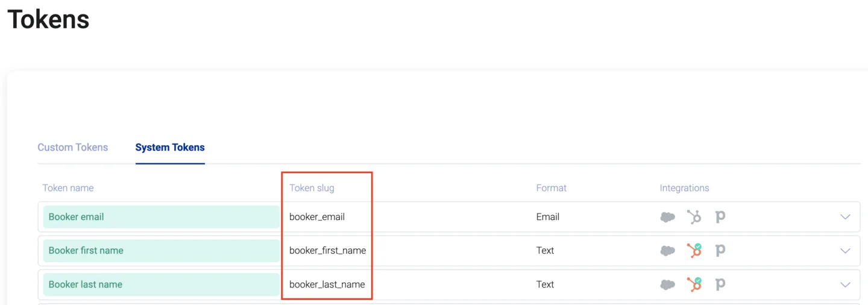Viewport: 868px width, 305px height.
Task: Click Pipedrive icon in Booker email row
Action: [720, 216]
